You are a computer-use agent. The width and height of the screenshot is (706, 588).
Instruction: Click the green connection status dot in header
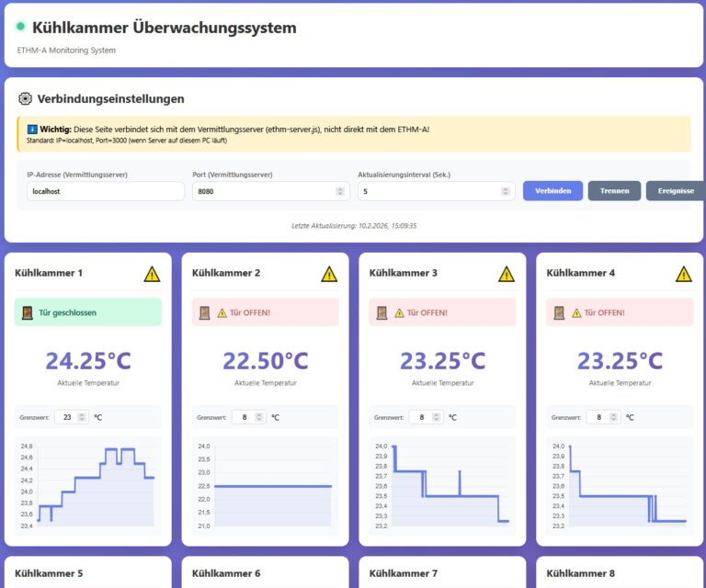[21, 27]
